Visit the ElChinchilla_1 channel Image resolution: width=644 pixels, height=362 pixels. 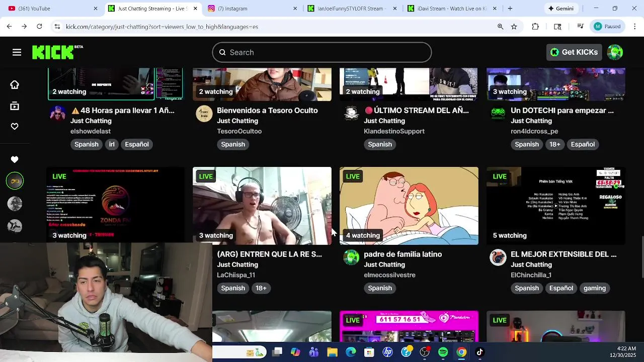[x=531, y=275]
